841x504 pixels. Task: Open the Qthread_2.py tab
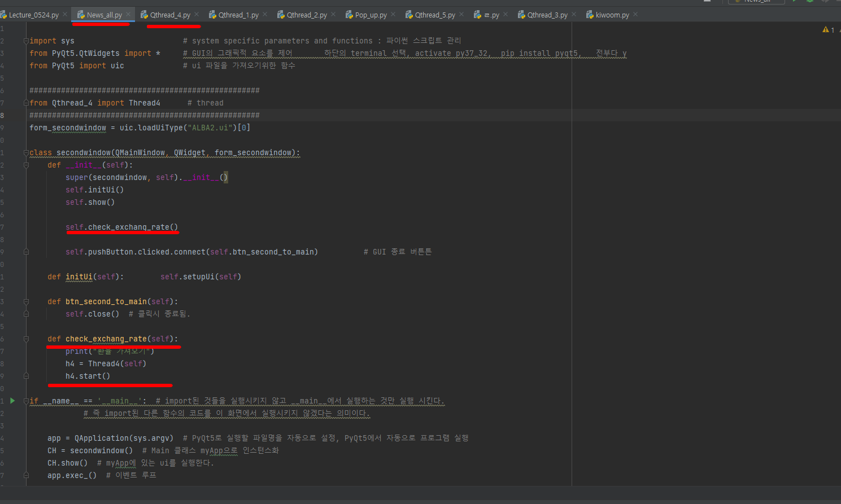(x=307, y=15)
